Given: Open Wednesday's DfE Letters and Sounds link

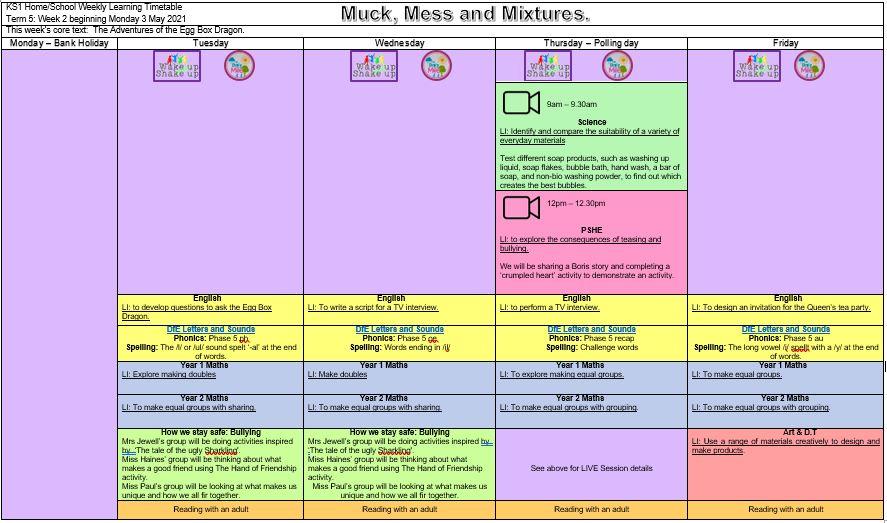Looking at the screenshot, I should (399, 329).
